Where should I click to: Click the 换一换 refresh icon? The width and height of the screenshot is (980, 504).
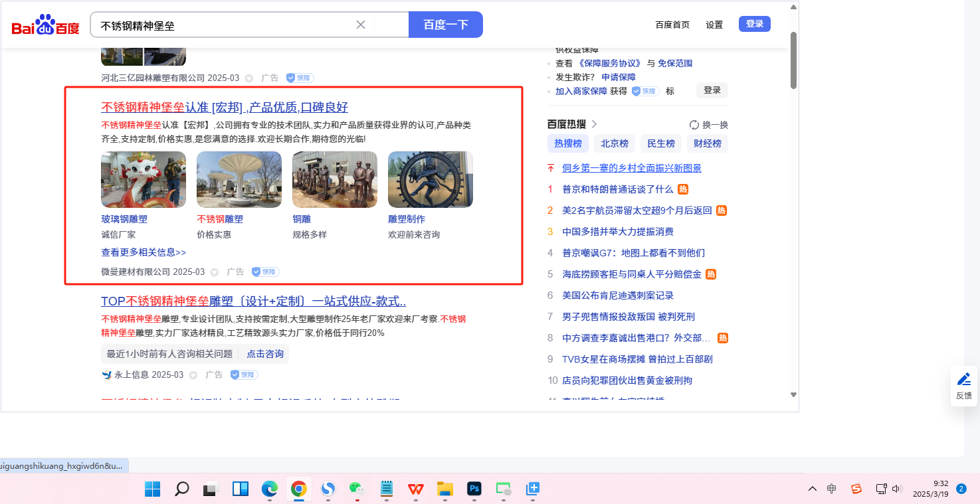[694, 125]
